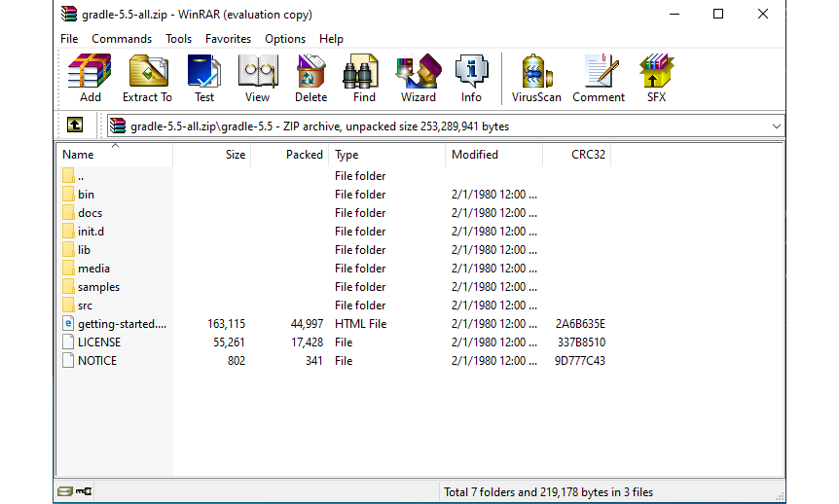The width and height of the screenshot is (839, 504).
Task: Open the Tools menu
Action: (x=178, y=39)
